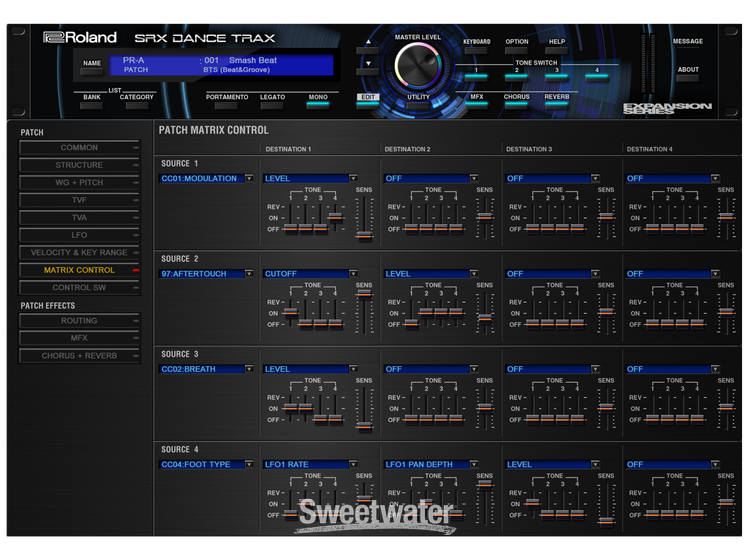Click the Name button
This screenshot has height=545, width=750.
pos(92,71)
